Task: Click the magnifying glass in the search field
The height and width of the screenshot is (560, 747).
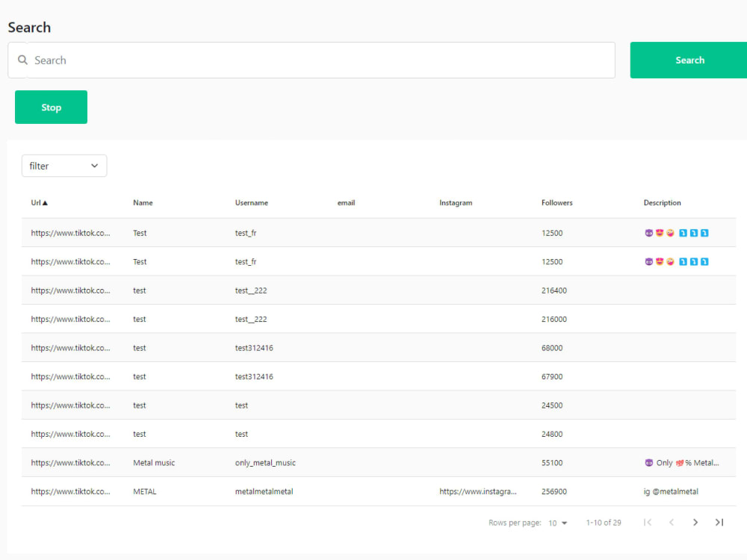Action: [22, 60]
